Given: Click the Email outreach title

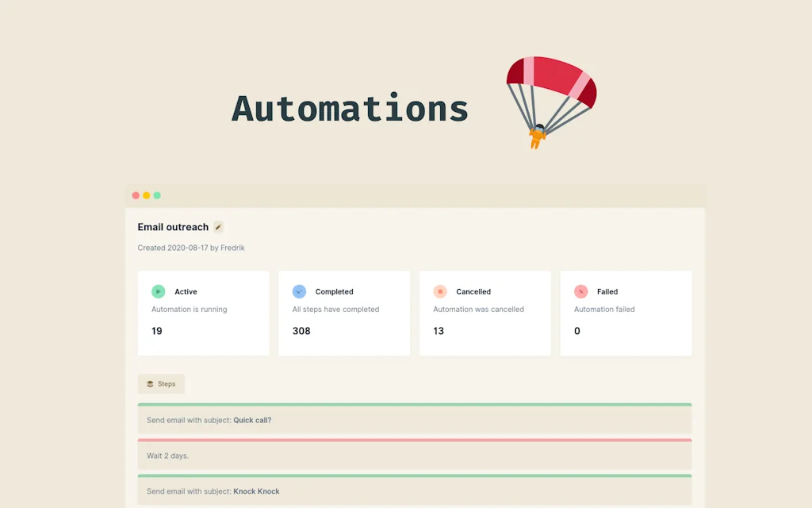Looking at the screenshot, I should (173, 227).
